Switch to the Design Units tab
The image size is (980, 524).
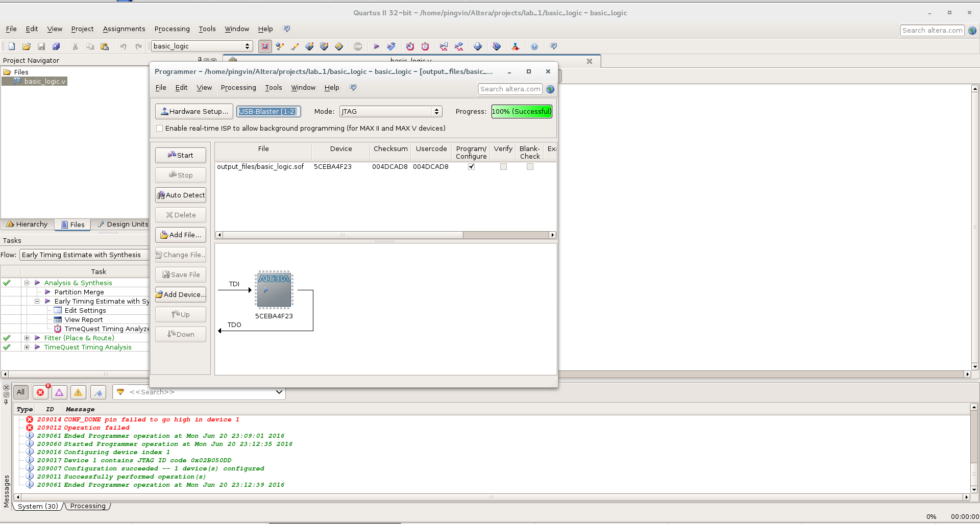pos(122,224)
